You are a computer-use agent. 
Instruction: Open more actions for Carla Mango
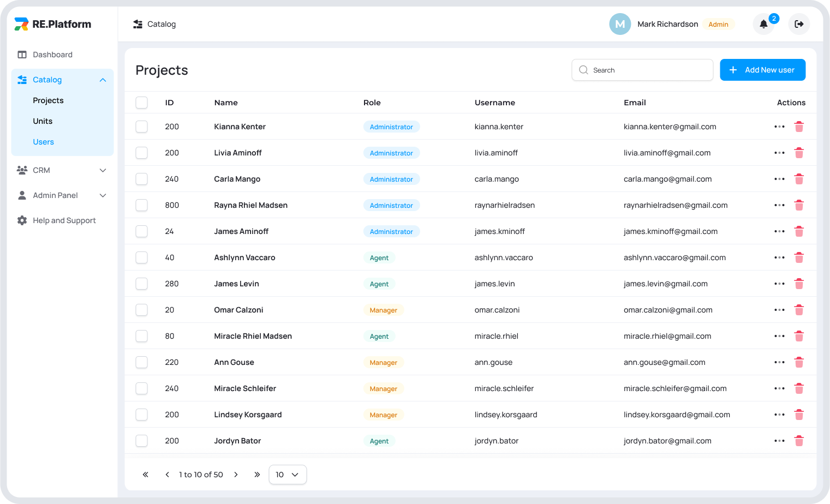click(779, 179)
